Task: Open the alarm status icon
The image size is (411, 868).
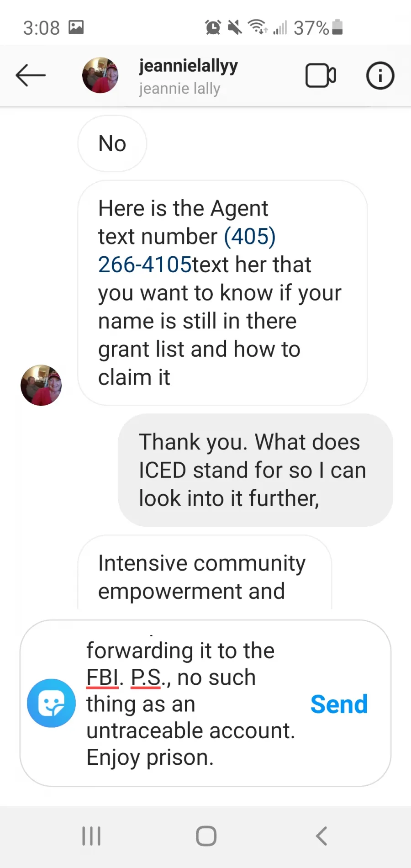Action: 213,27
